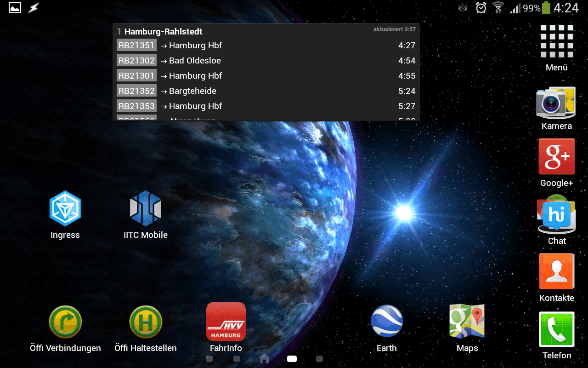Go to the home page indicator
Image resolution: width=588 pixels, height=368 pixels.
[x=264, y=359]
